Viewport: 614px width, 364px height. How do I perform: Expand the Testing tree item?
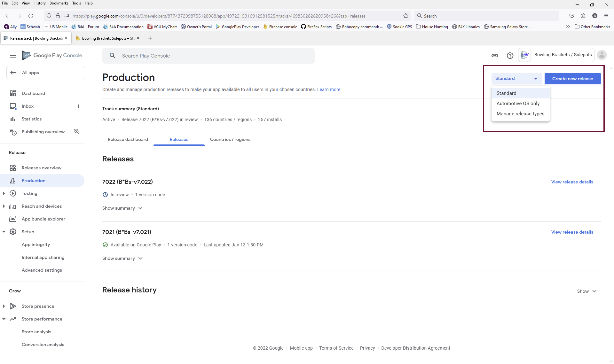pos(4,193)
